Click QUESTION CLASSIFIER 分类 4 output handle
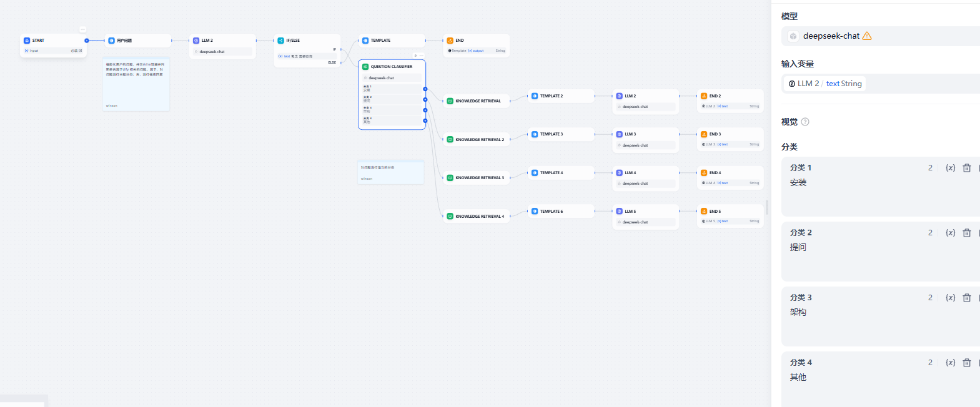The height and width of the screenshot is (407, 980). (425, 120)
